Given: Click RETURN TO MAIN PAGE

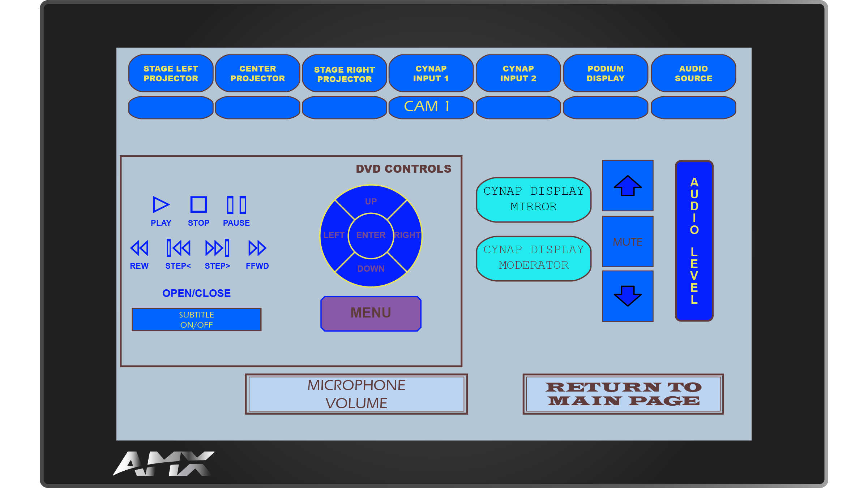Looking at the screenshot, I should tap(623, 394).
